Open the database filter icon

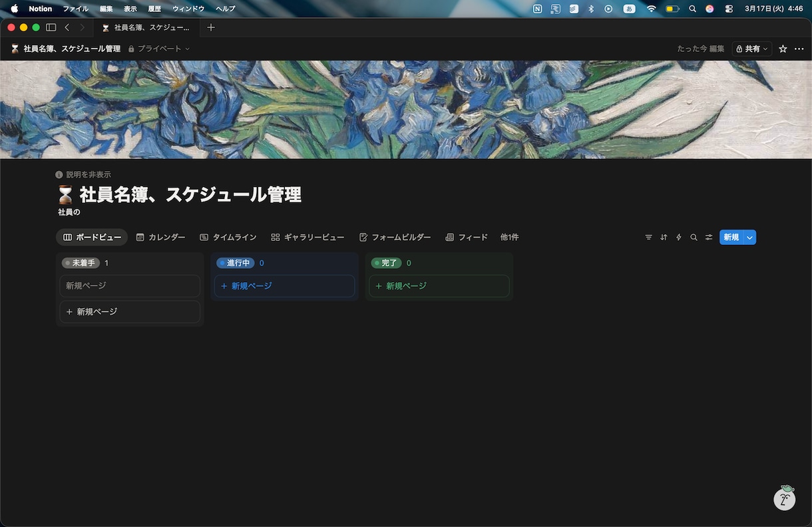coord(648,237)
